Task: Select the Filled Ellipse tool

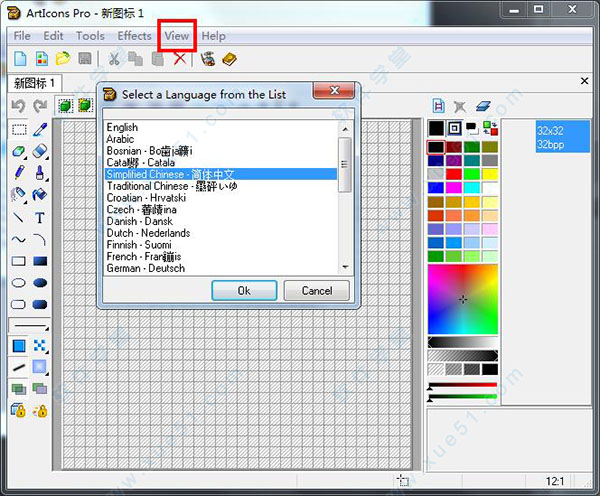Action: (x=40, y=283)
